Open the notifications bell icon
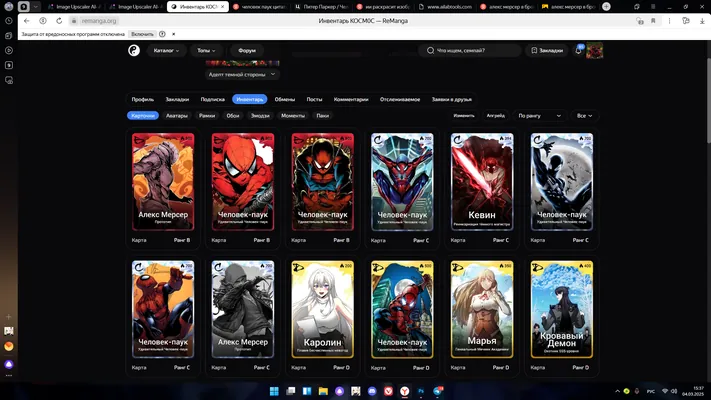The height and width of the screenshot is (400, 711). click(x=579, y=50)
